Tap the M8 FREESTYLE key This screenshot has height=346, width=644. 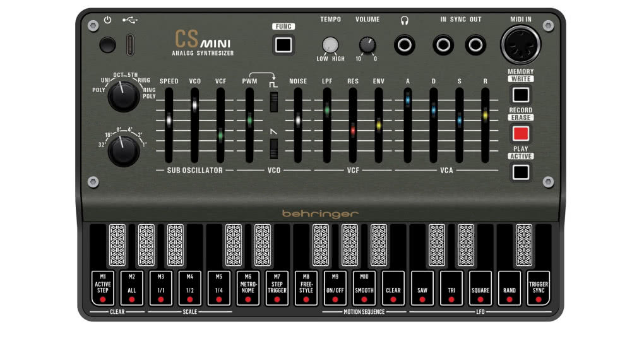(306, 288)
